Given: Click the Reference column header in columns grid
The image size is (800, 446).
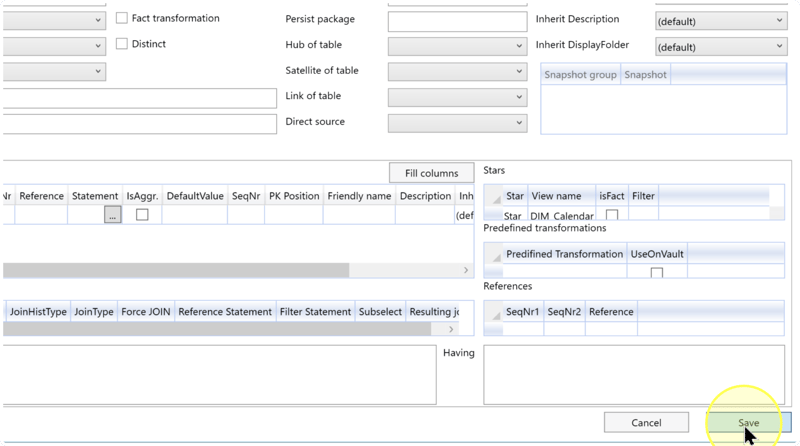Looking at the screenshot, I should (x=41, y=196).
